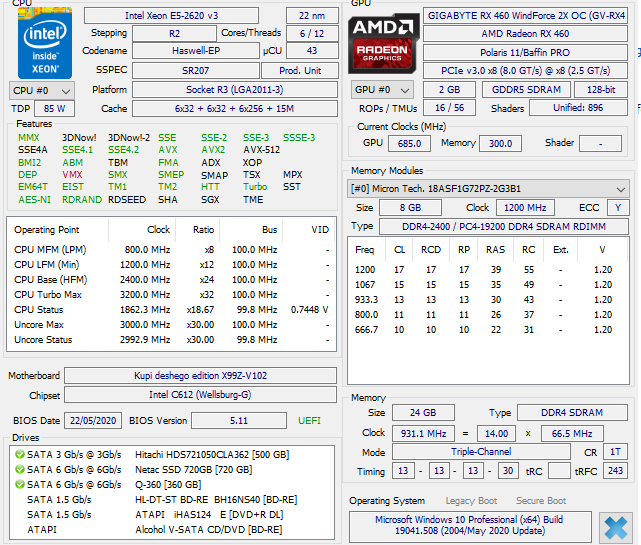This screenshot has height=545, width=641.
Task: Click the Intel C612 (Wellsburg-G) chipset value
Action: (x=200, y=395)
